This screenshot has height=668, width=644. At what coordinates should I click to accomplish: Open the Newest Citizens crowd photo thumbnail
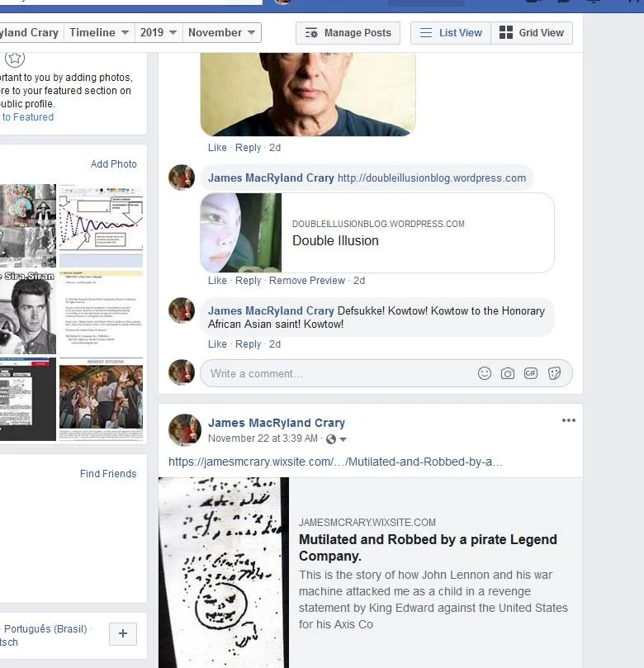[101, 399]
